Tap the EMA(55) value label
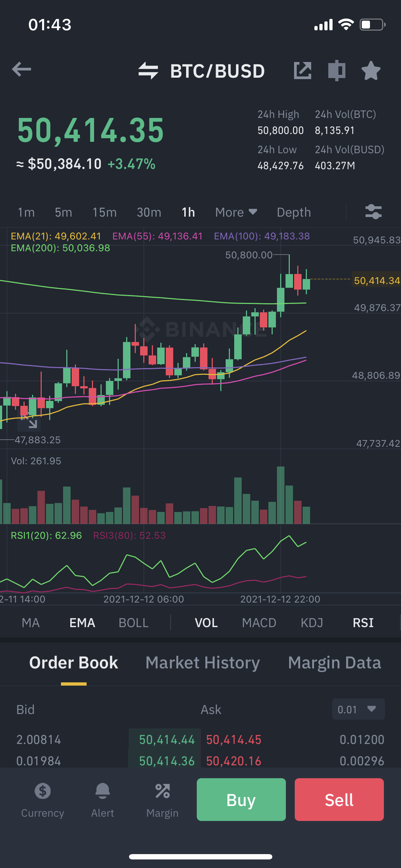This screenshot has width=401, height=868. (x=158, y=236)
